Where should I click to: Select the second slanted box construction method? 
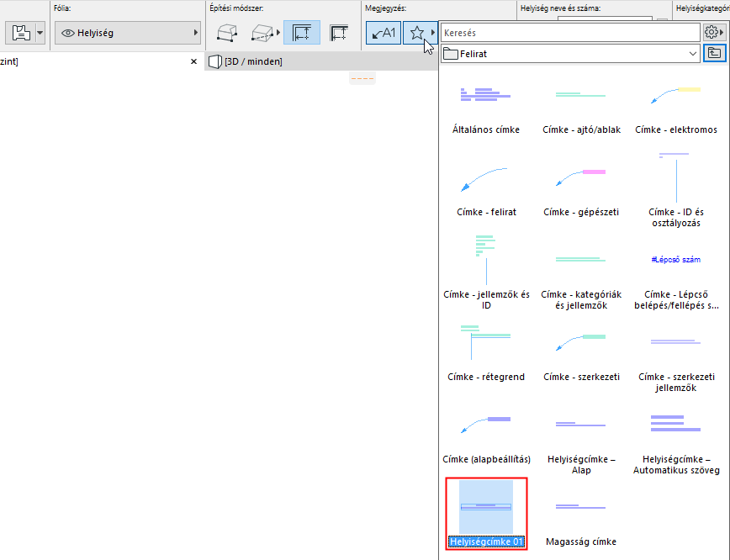tap(262, 33)
